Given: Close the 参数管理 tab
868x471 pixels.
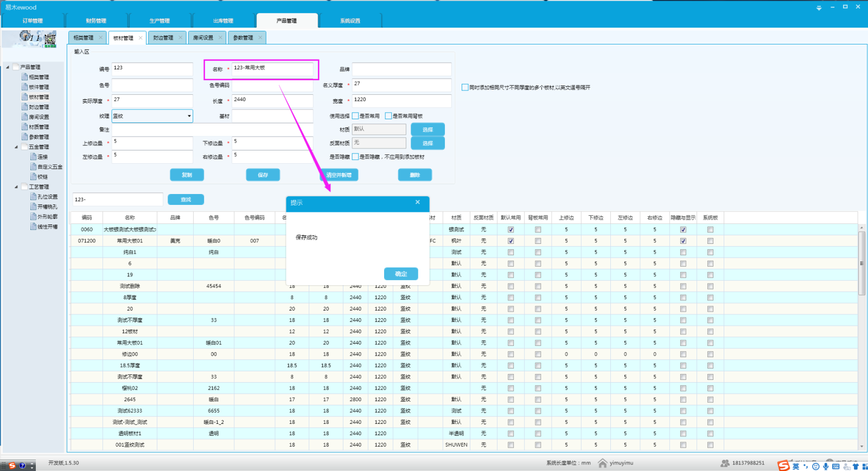Looking at the screenshot, I should (x=260, y=37).
